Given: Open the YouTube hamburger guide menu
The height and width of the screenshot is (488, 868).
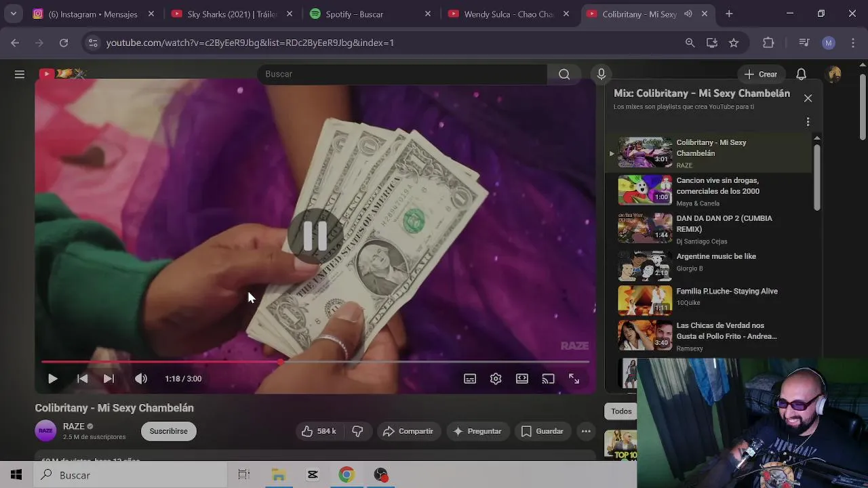Looking at the screenshot, I should point(20,74).
